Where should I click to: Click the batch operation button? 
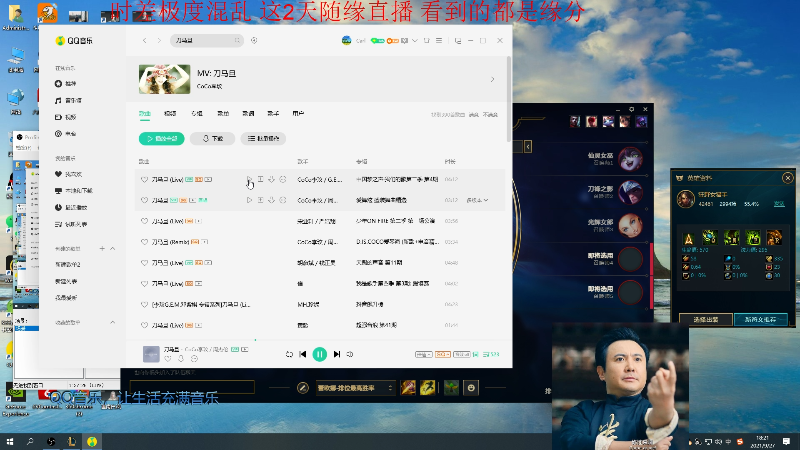click(263, 138)
